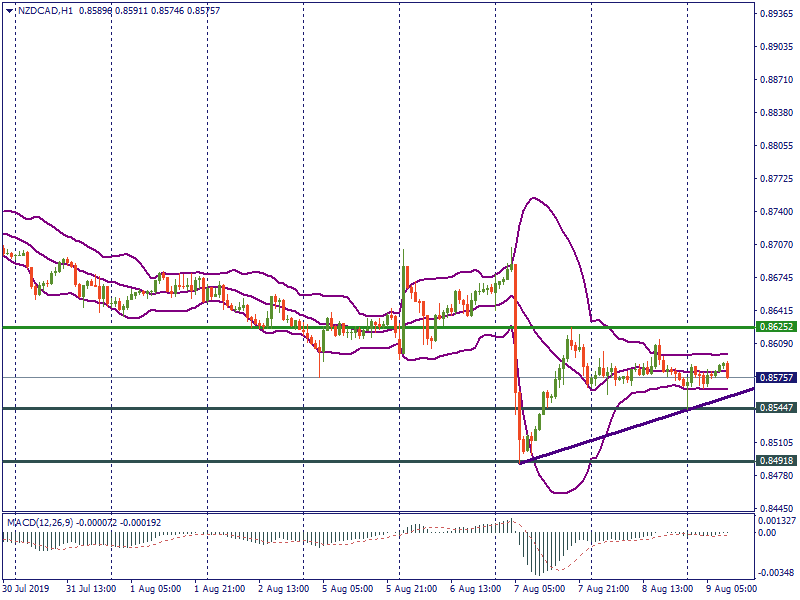Viewport: 800px width, 600px height.
Task: Click the 30 Jul 2019 date label
Action: [x=27, y=590]
